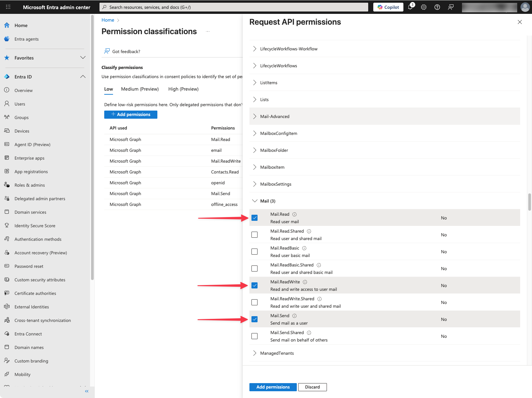Screen dimensions: 532x398
Task: Focus the search resources input field
Action: coord(234,7)
